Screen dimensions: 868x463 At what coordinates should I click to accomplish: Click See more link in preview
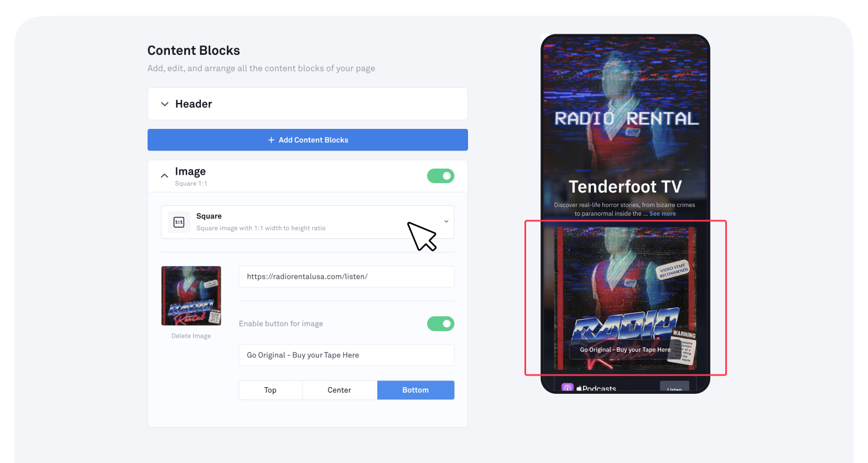(663, 214)
